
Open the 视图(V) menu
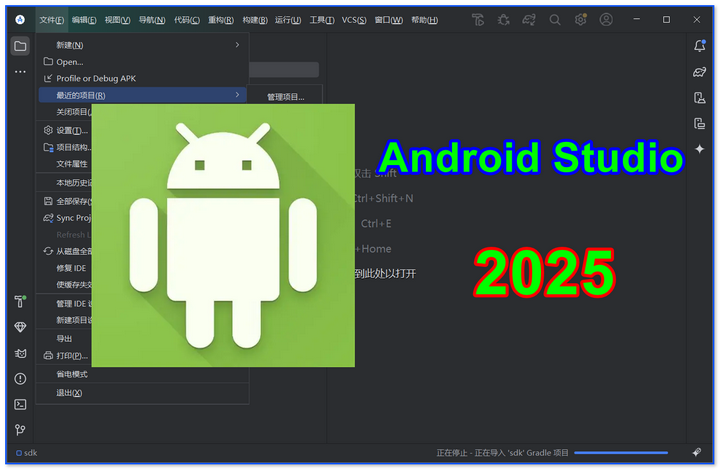[117, 20]
